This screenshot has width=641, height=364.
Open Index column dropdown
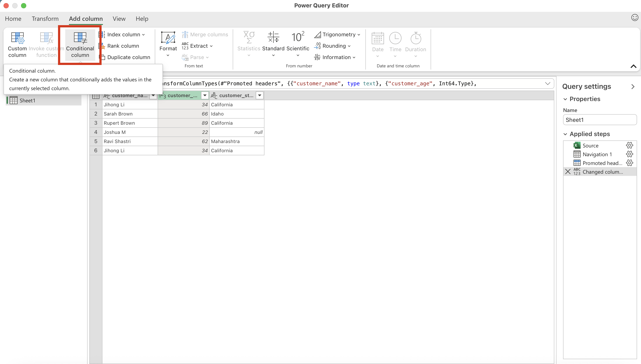(143, 35)
